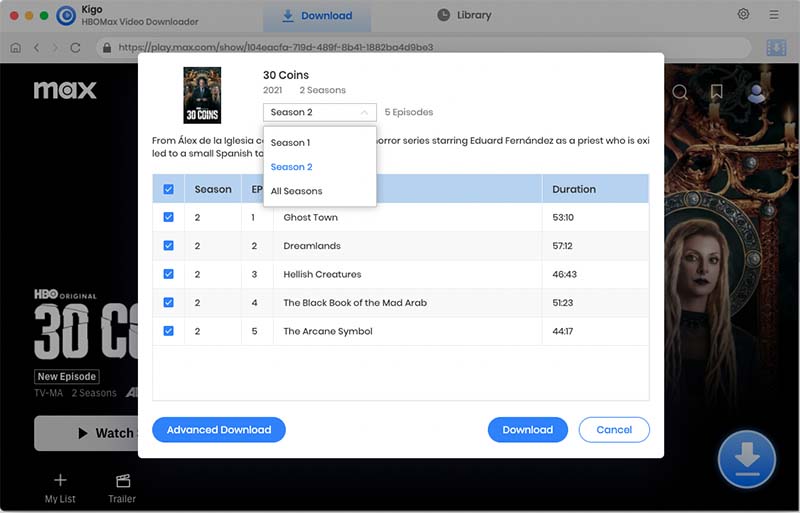
Task: Select the Hellish Creatures episode title
Action: pos(322,274)
